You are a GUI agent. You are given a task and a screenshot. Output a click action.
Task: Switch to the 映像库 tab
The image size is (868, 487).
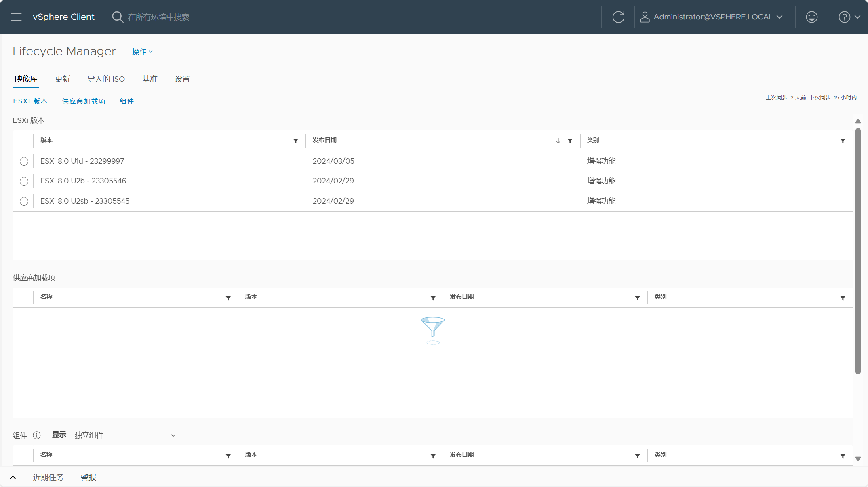26,79
